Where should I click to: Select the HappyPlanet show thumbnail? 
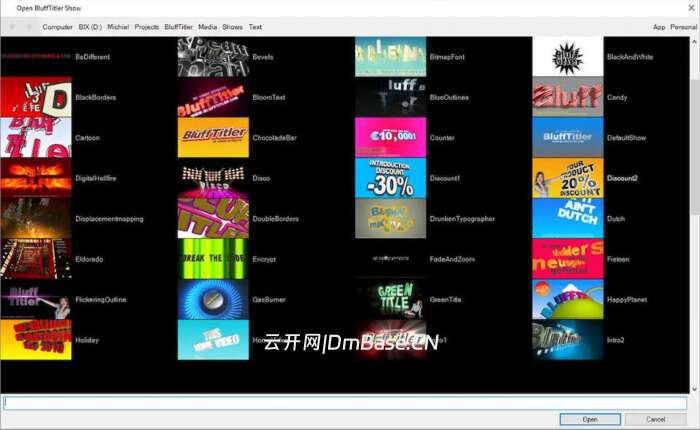(568, 299)
